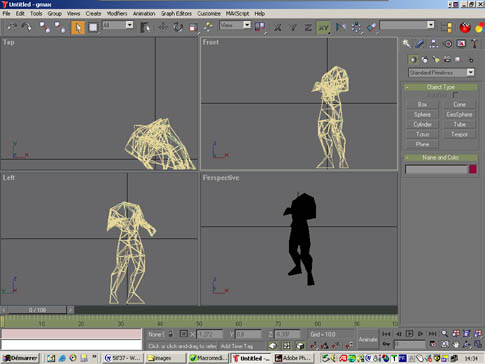Click the Pan hand viewport control
The height and width of the screenshot is (364, 485).
pos(456,344)
